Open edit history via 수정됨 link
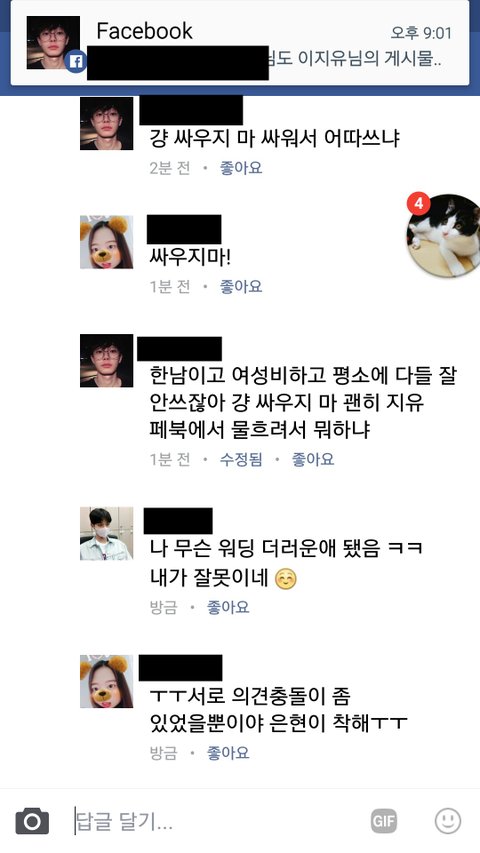Viewport: 480px width, 853px height. click(x=241, y=460)
